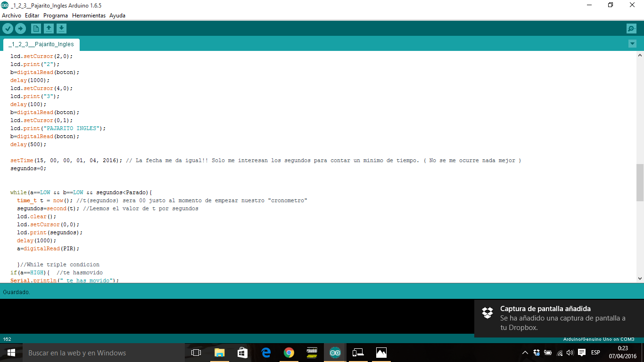The height and width of the screenshot is (362, 644).
Task: Click the line 'segundos=0;'
Action: click(28, 168)
